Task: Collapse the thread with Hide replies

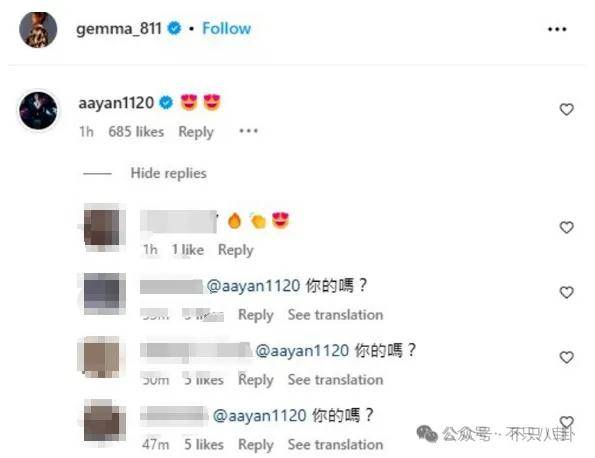Action: coord(168,173)
